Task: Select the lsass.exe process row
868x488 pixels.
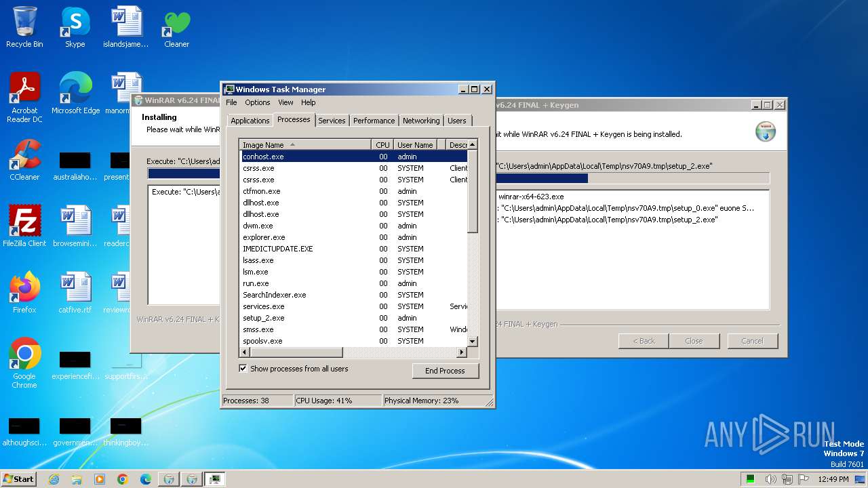Action: (354, 260)
